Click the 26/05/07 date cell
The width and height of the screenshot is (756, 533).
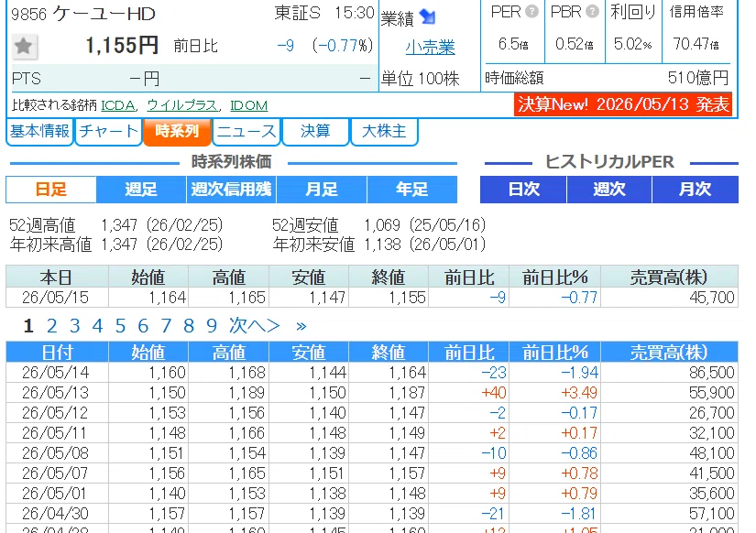click(x=56, y=473)
